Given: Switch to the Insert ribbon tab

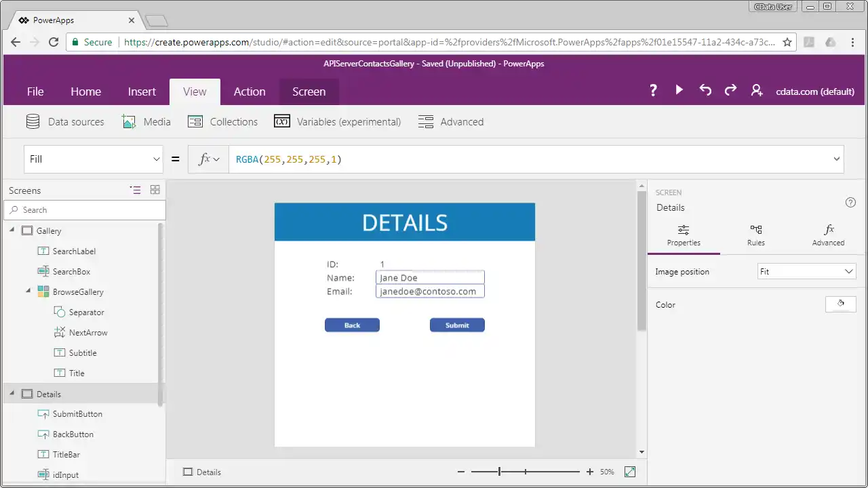Looking at the screenshot, I should click(142, 91).
